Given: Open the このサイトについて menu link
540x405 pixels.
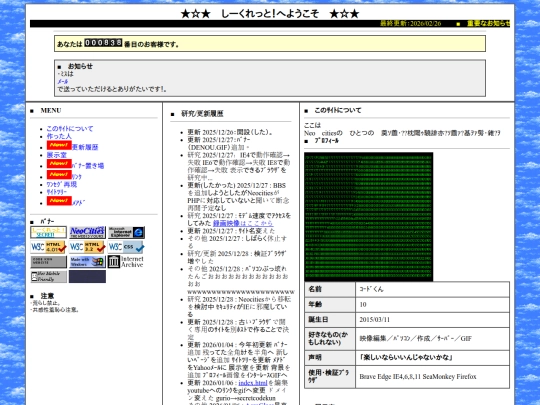Looking at the screenshot, I should [x=70, y=128].
